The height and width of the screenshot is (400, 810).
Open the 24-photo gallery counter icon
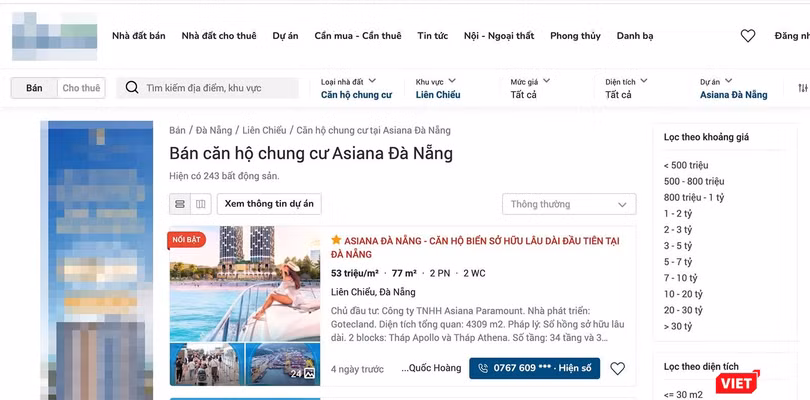tap(303, 373)
